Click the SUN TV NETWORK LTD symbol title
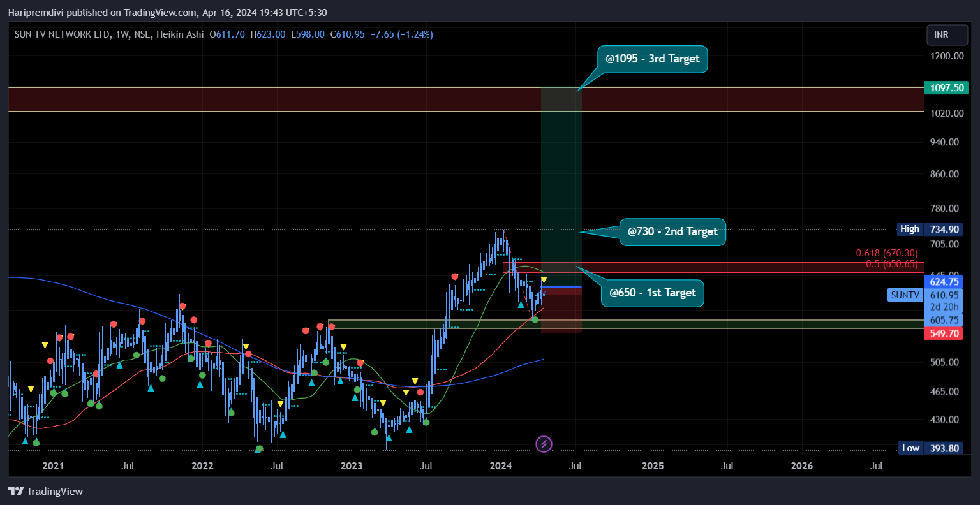 coord(62,34)
